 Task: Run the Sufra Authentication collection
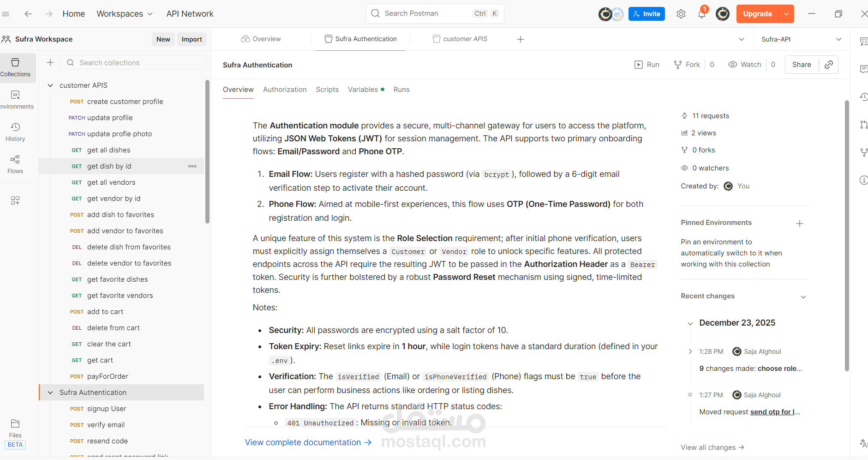click(647, 65)
